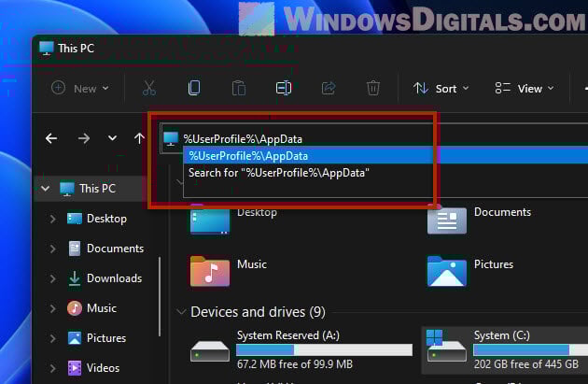Open Documents in the sidebar
This screenshot has height=384, width=588.
point(105,249)
